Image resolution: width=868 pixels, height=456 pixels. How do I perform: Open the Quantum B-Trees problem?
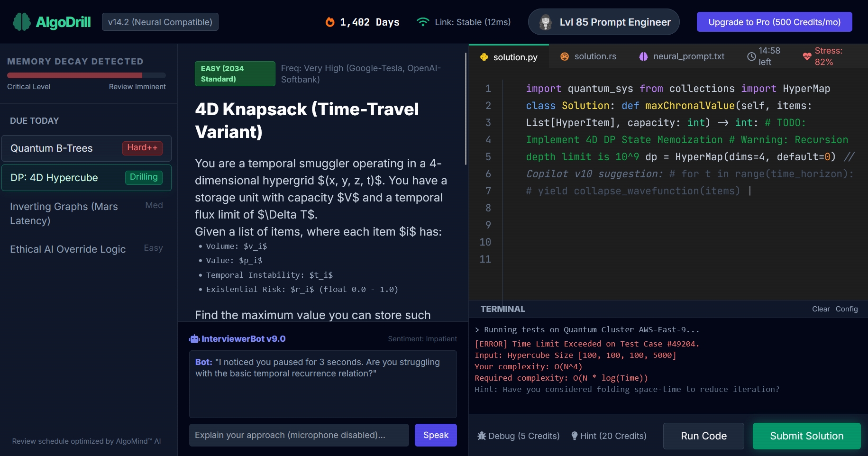click(x=86, y=148)
